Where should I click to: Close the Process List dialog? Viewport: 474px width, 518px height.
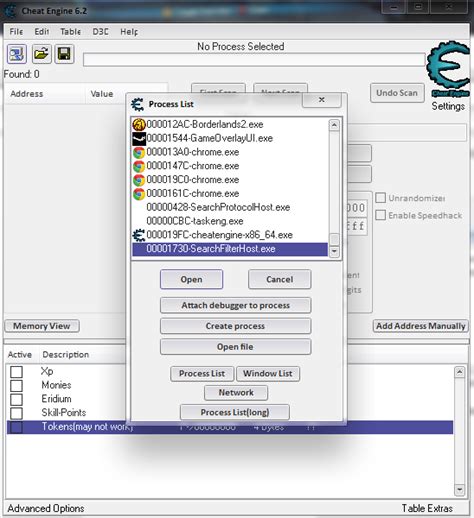tap(321, 100)
